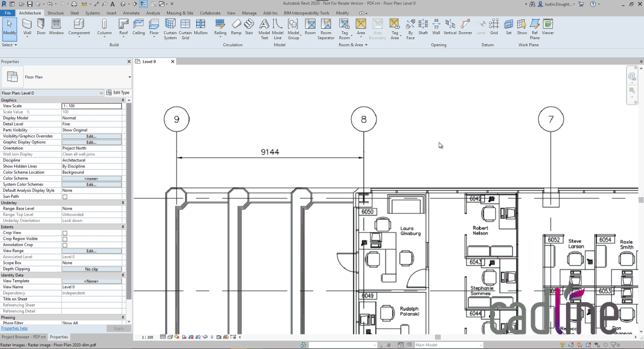Click the View Scale 1:100 field
Screen dimensions: 644x349
pyautogui.click(x=92, y=106)
